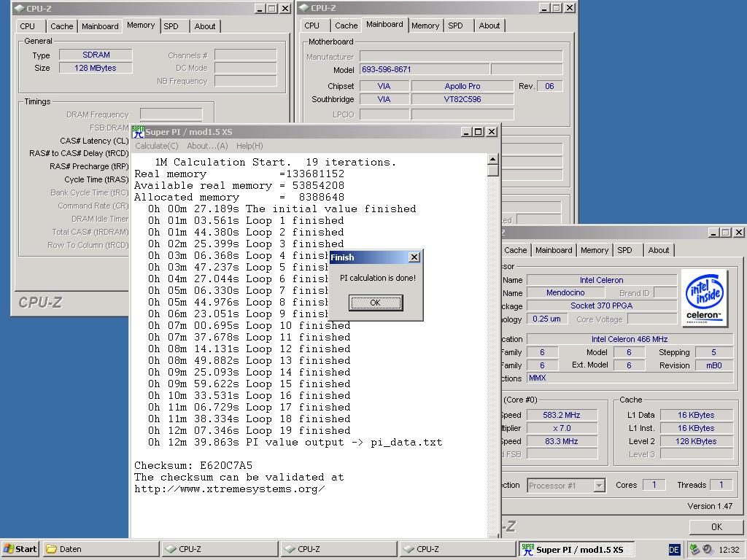
Task: Switch to Cache tab in Mainboard CPU-Z window
Action: point(347,26)
